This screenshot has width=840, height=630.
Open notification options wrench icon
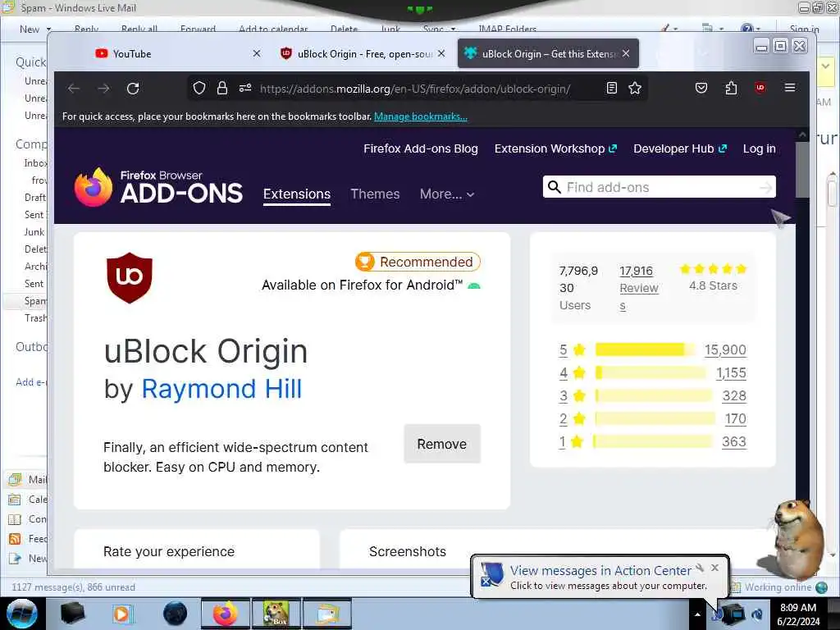tap(700, 568)
